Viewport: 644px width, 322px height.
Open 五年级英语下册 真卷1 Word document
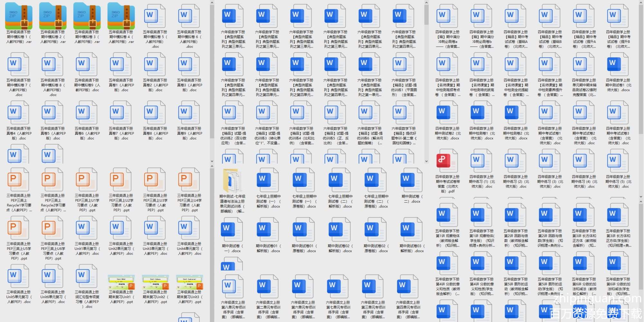[x=121, y=64]
